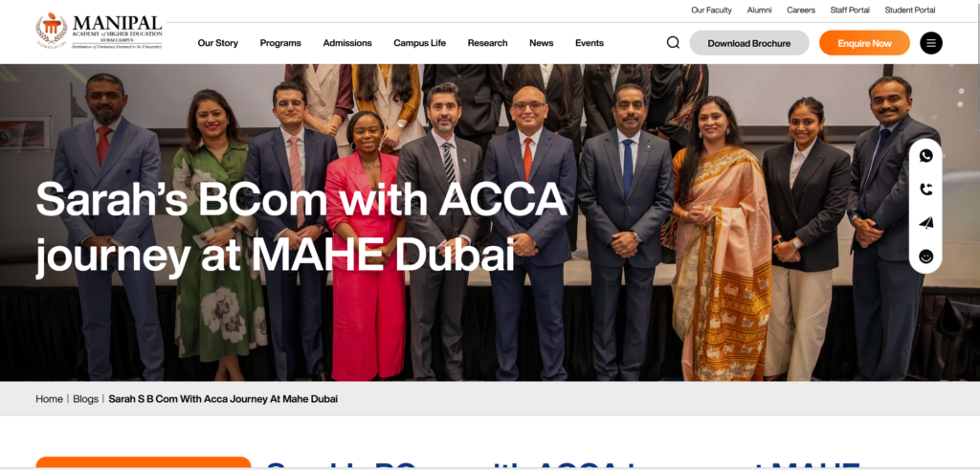The height and width of the screenshot is (470, 980).
Task: Expand the Campus Life navigation item
Action: 419,43
